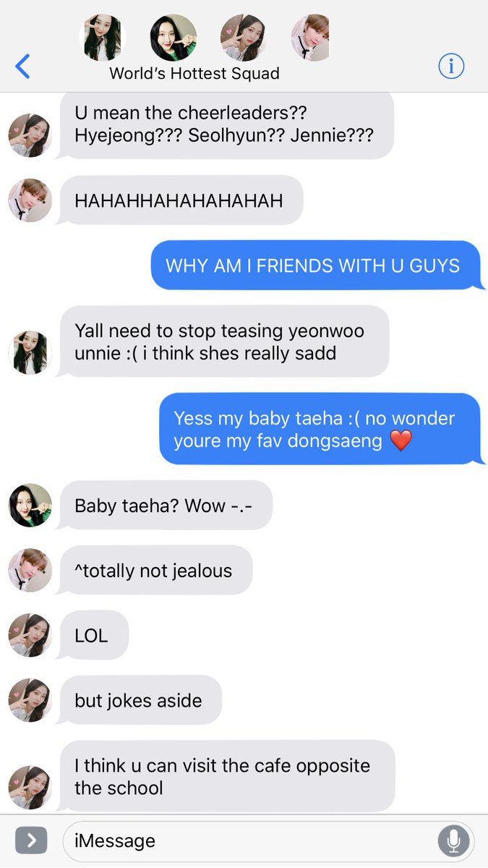Tap avatar beside 'stop teasing yeonwoo' message
The width and height of the screenshot is (488, 868).
30,353
